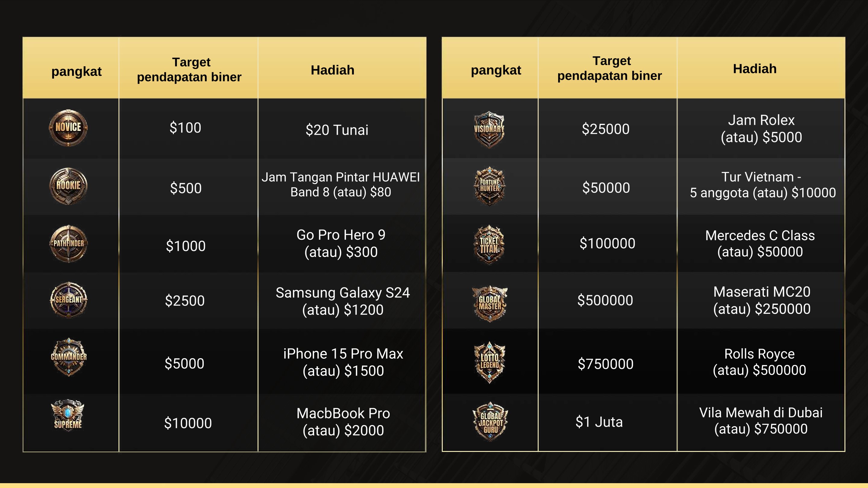The width and height of the screenshot is (868, 488).
Task: Select the Sergeant rank badge
Action: (x=69, y=300)
